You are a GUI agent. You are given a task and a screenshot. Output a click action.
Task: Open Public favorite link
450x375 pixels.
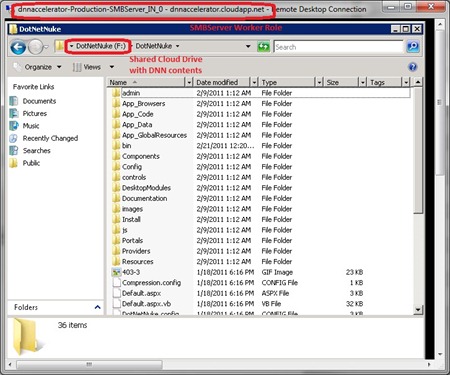31,163
